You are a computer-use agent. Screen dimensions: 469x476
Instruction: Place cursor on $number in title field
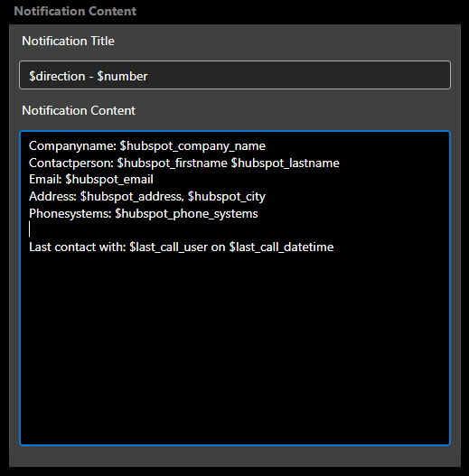click(122, 76)
